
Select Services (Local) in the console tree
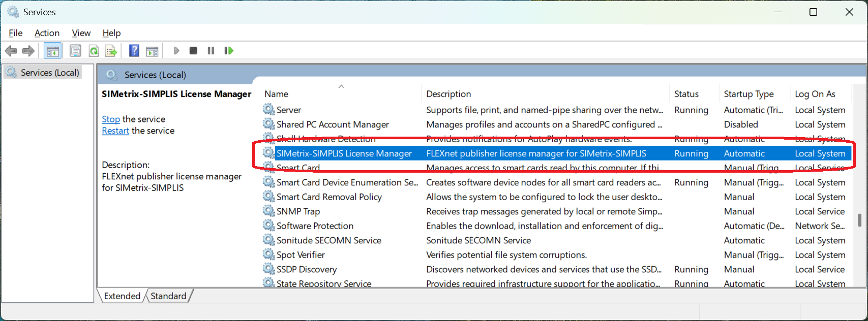[50, 73]
